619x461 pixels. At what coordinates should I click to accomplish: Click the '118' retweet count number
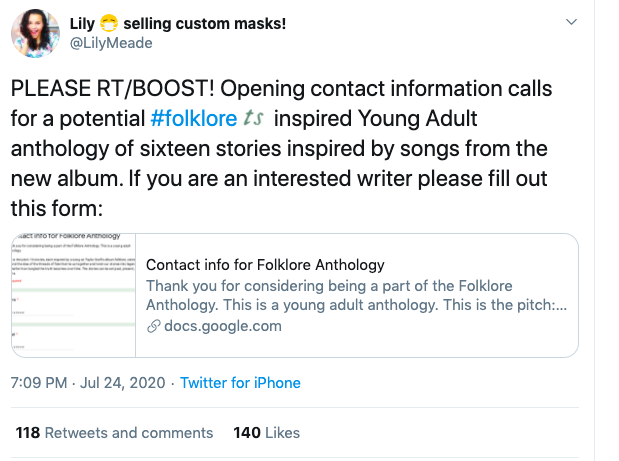coord(28,433)
